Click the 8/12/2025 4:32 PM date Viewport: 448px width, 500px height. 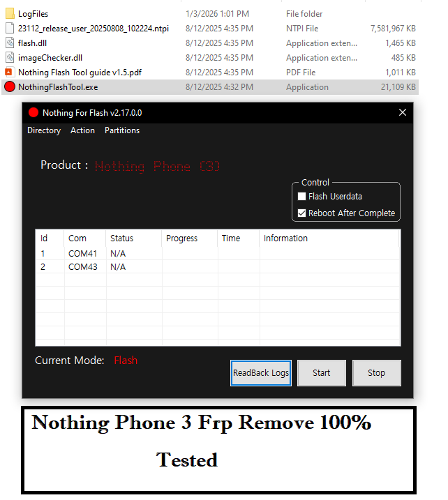[x=220, y=87]
